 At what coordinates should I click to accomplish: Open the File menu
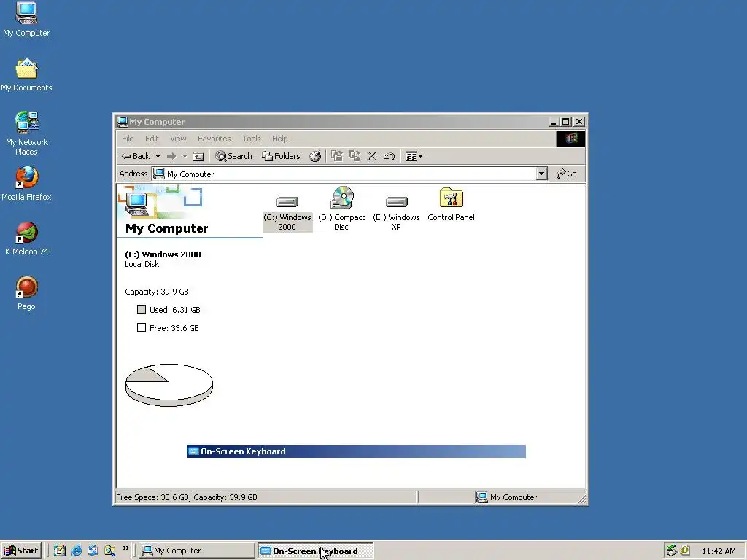click(x=128, y=139)
